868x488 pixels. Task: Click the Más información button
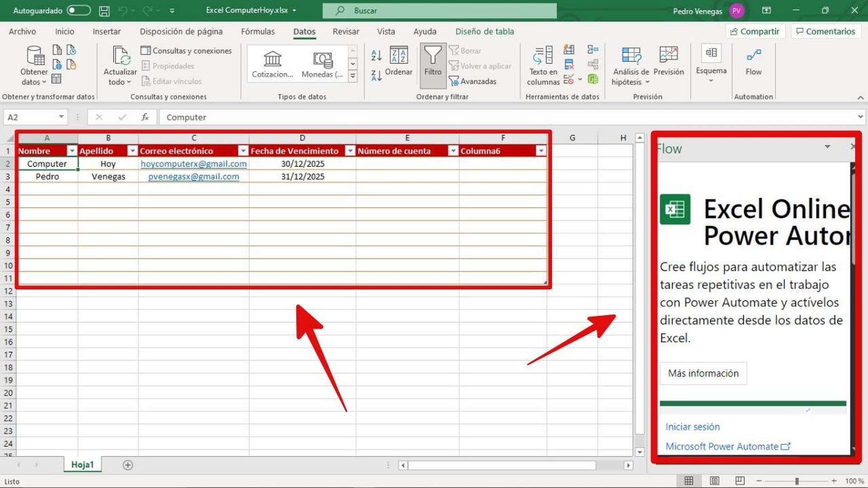coord(703,373)
